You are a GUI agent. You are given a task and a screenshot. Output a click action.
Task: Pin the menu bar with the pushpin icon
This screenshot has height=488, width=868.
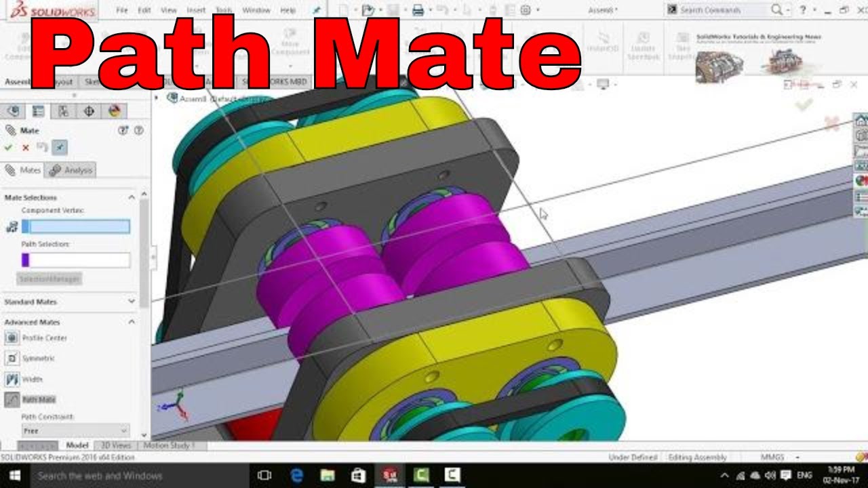[316, 10]
